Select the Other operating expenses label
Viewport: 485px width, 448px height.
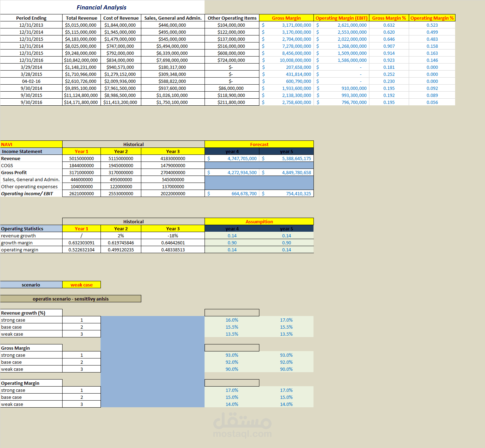pyautogui.click(x=31, y=186)
